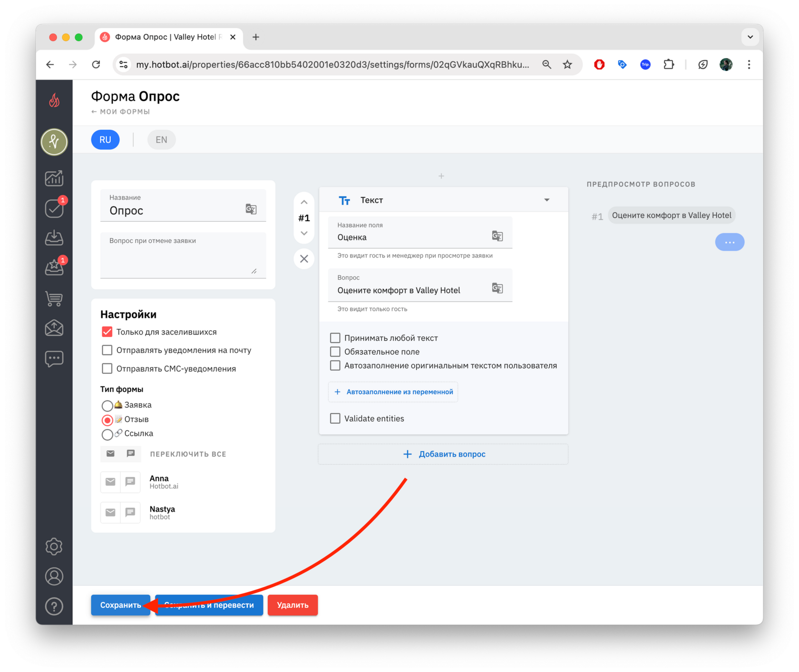This screenshot has width=799, height=672.
Task: Switch to the RU language tab
Action: pyautogui.click(x=105, y=140)
